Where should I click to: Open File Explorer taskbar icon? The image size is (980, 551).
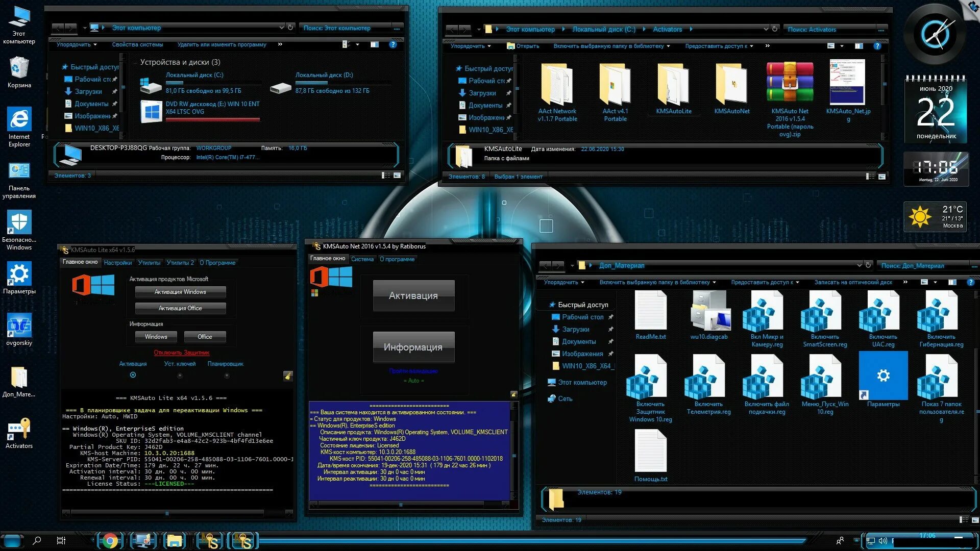point(174,540)
